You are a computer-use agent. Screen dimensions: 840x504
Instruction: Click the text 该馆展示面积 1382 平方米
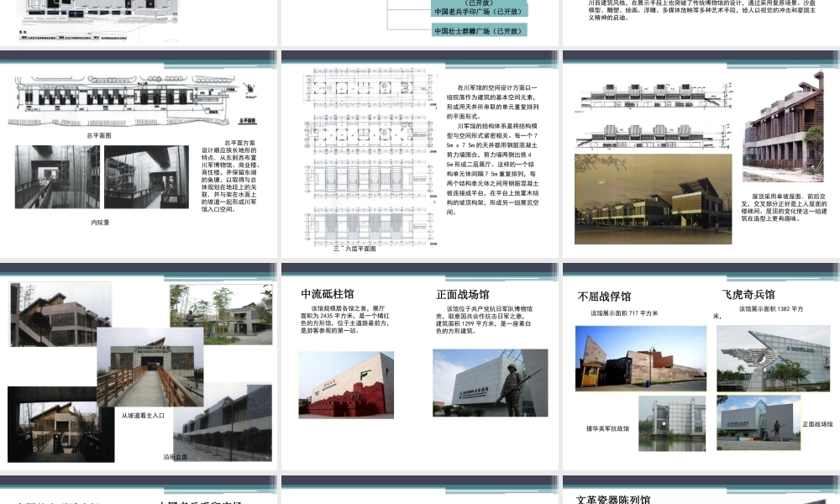click(758, 312)
